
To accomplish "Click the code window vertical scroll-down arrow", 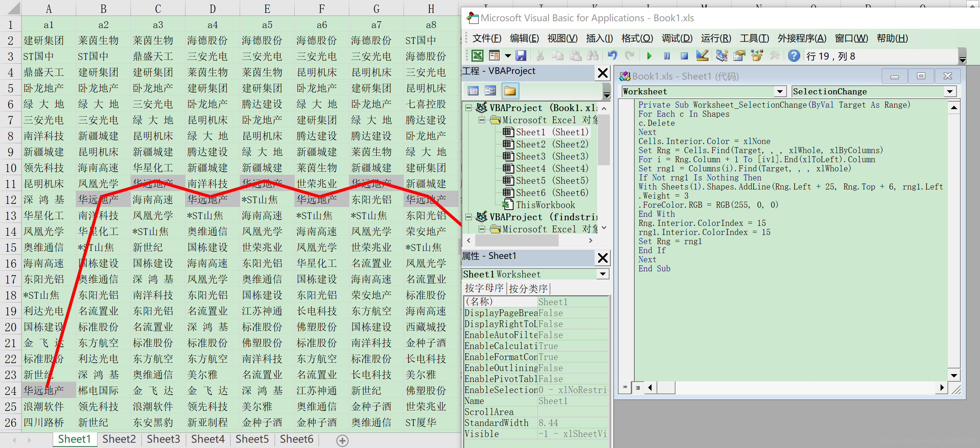I will click(x=954, y=376).
